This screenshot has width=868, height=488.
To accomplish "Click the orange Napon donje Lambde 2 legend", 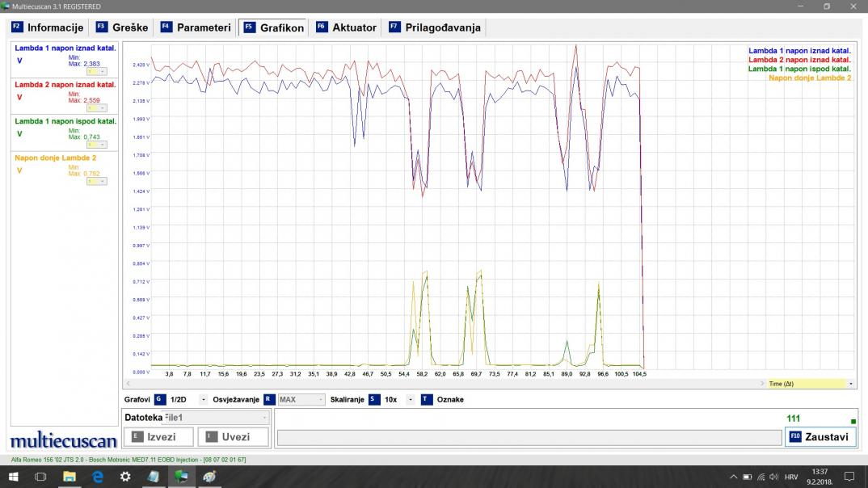I will click(x=810, y=78).
